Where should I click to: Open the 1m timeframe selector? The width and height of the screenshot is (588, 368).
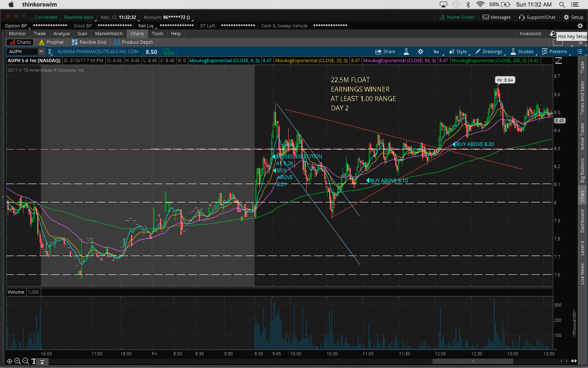tap(436, 52)
